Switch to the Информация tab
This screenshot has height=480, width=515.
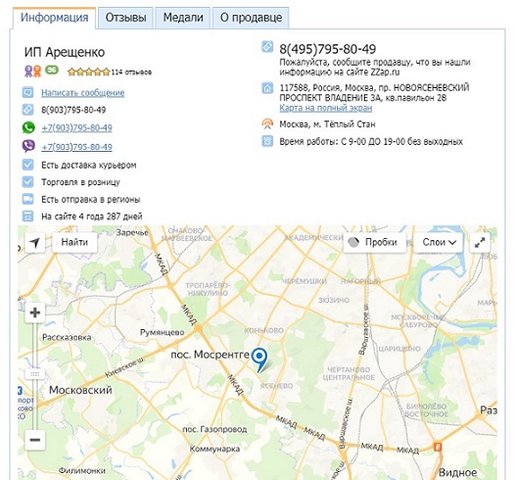coord(54,18)
